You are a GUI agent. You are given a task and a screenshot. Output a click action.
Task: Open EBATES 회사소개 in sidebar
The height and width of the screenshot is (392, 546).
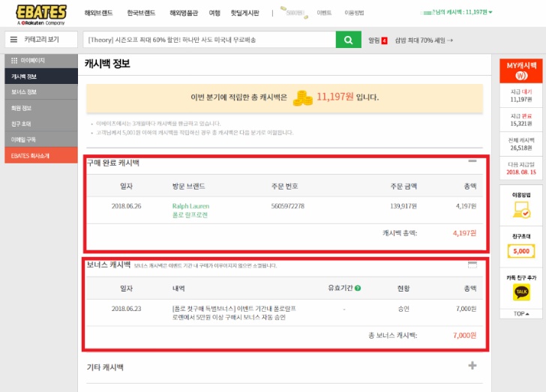[x=41, y=155]
